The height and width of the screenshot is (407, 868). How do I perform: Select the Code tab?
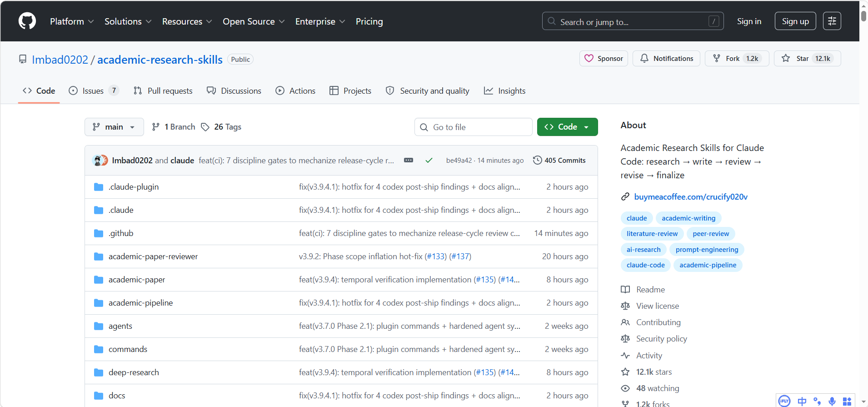tap(39, 90)
